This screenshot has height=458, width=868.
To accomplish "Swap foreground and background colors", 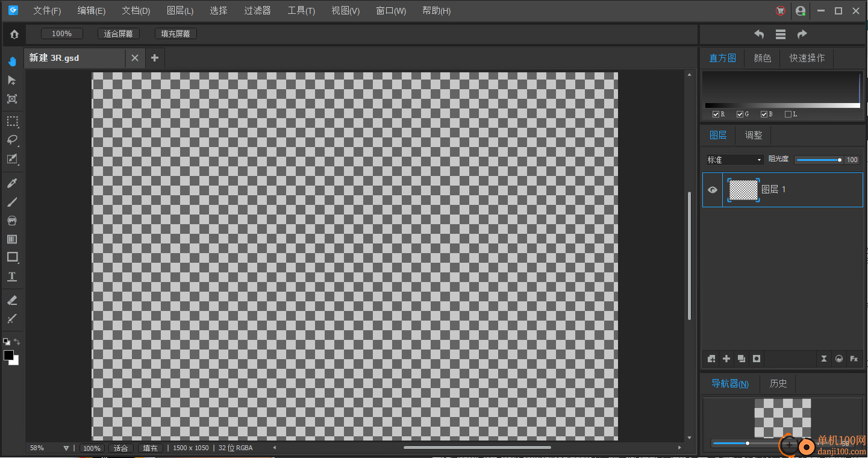I will (x=17, y=342).
